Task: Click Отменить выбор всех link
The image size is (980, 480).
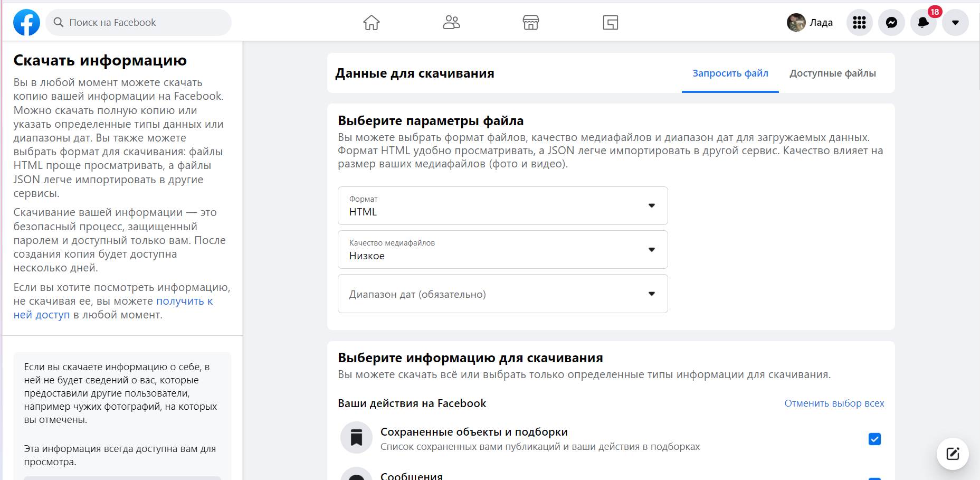Action: point(834,403)
